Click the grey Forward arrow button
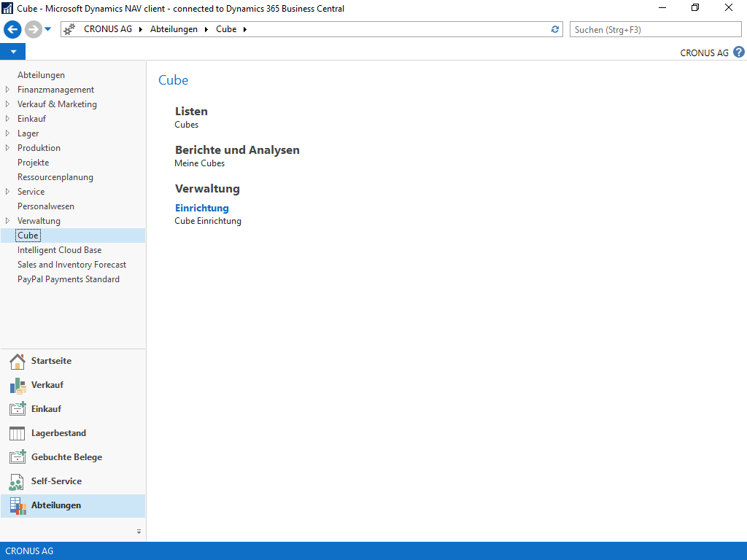 (x=34, y=29)
